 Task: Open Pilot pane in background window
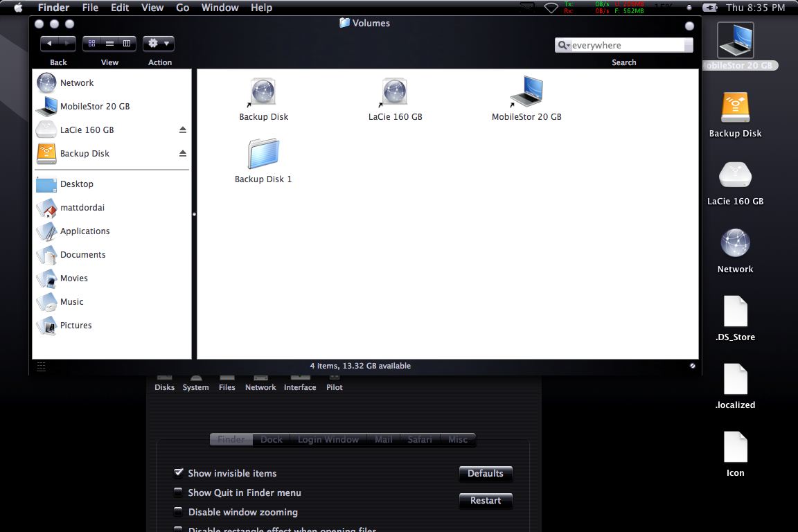tap(335, 384)
